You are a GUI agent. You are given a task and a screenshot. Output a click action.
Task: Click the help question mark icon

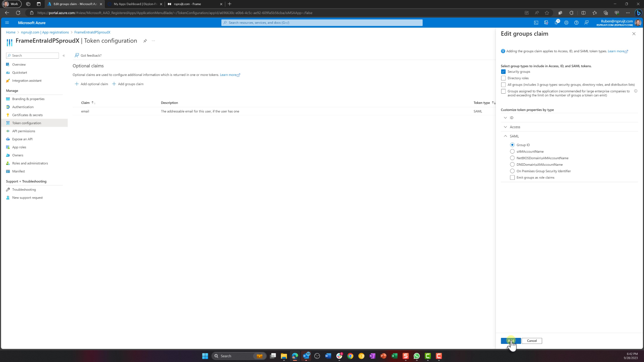pos(576,23)
